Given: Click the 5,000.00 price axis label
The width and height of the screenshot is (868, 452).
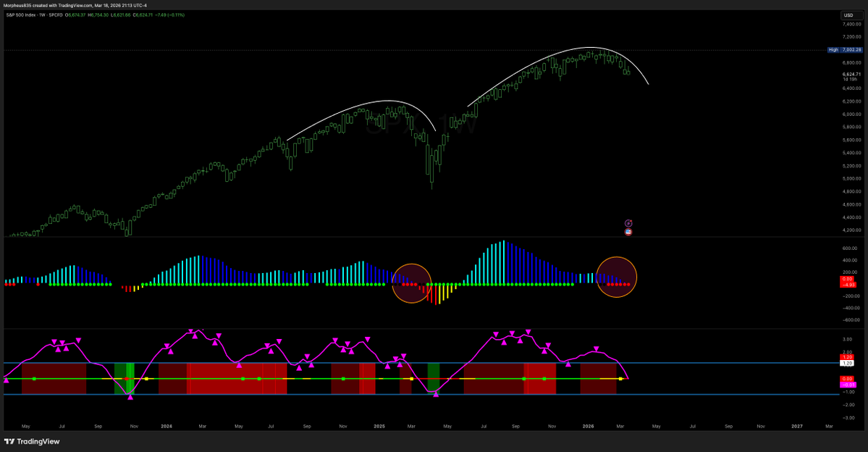Looking at the screenshot, I should click(x=851, y=178).
